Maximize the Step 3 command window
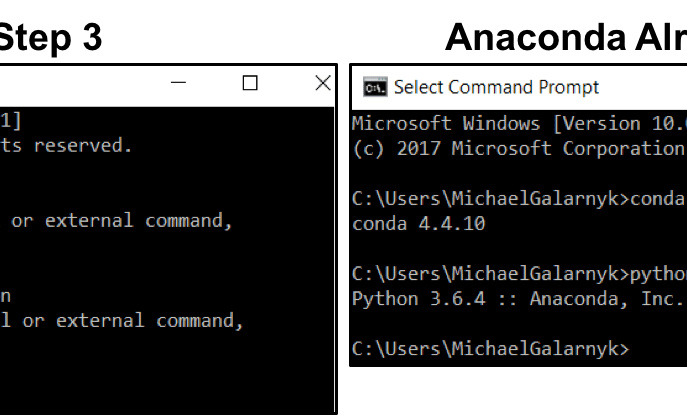This screenshot has width=687, height=415. [x=250, y=82]
